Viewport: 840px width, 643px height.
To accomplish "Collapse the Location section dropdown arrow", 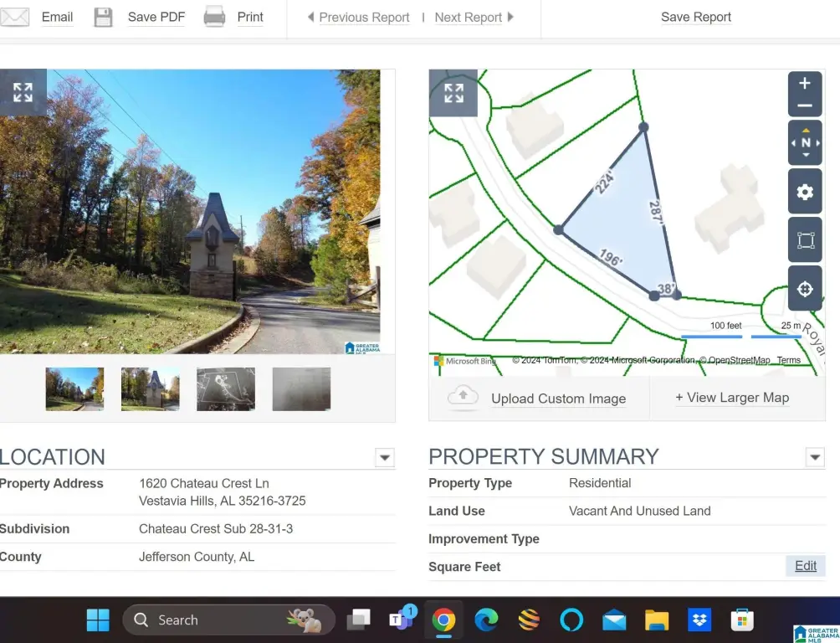I will [x=384, y=457].
